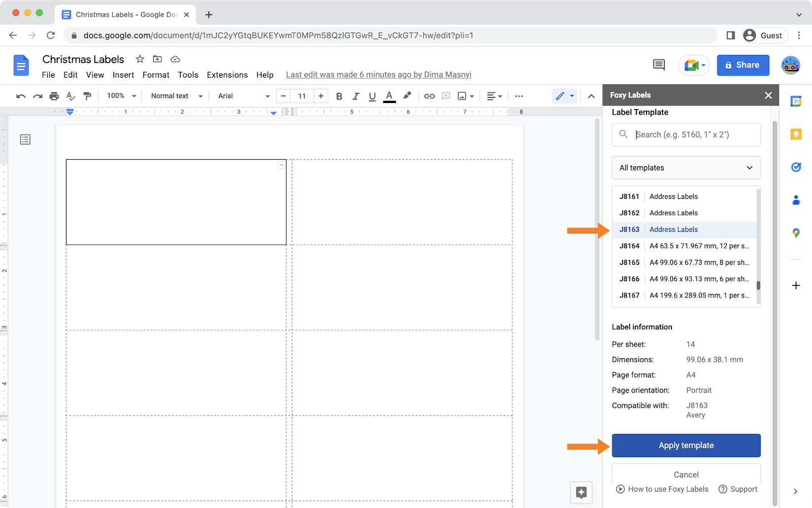Open the print dialog icon
812x508 pixels.
point(54,96)
